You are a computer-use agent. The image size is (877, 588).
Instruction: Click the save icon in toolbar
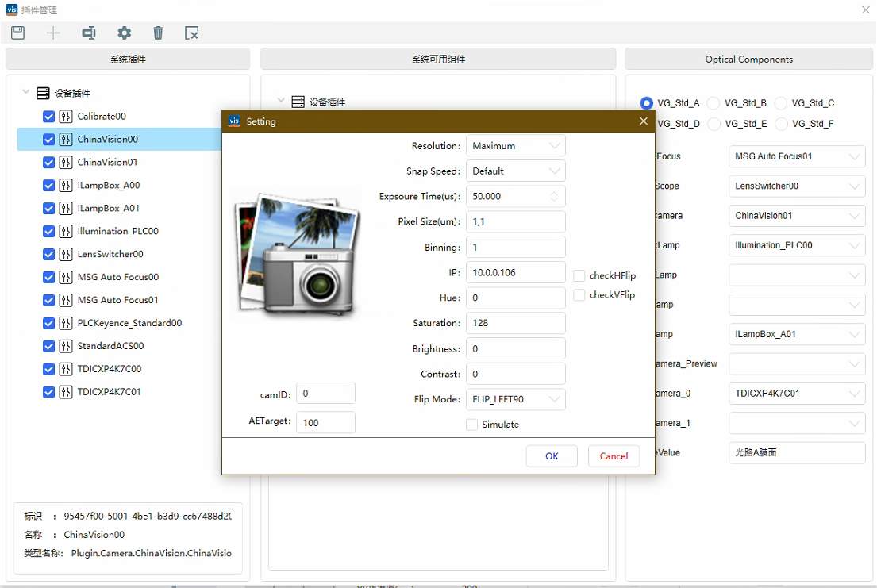click(x=18, y=33)
